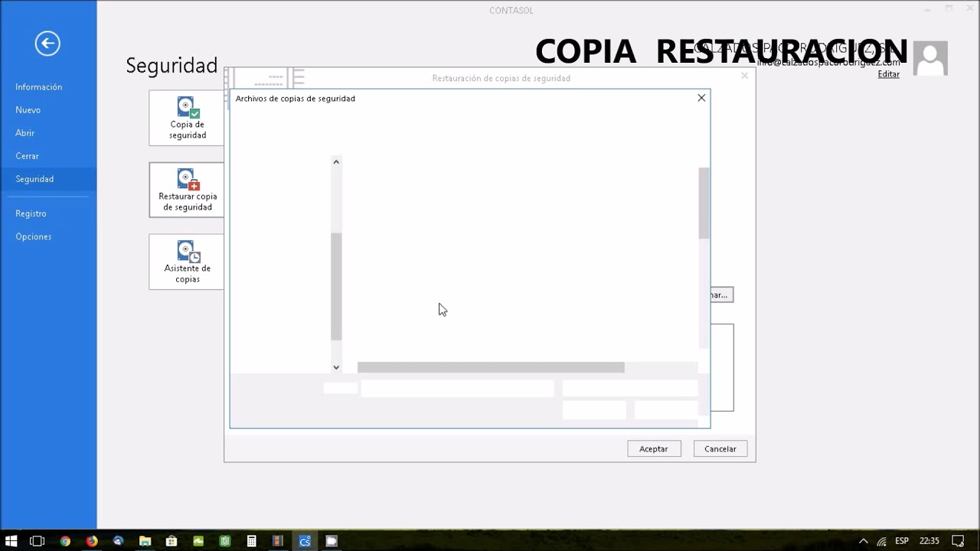Screen dimensions: 980x551
Task: Open the Asistente de copias tile
Action: 187,262
